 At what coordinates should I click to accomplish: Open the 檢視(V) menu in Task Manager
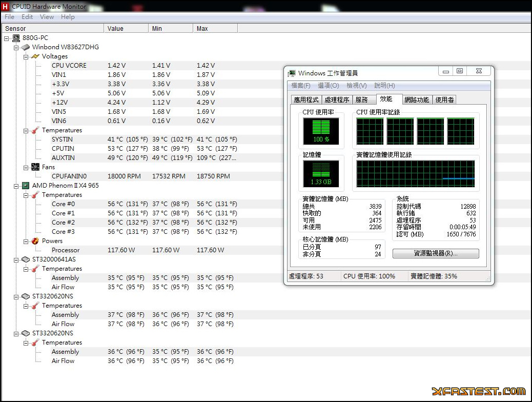[x=357, y=86]
